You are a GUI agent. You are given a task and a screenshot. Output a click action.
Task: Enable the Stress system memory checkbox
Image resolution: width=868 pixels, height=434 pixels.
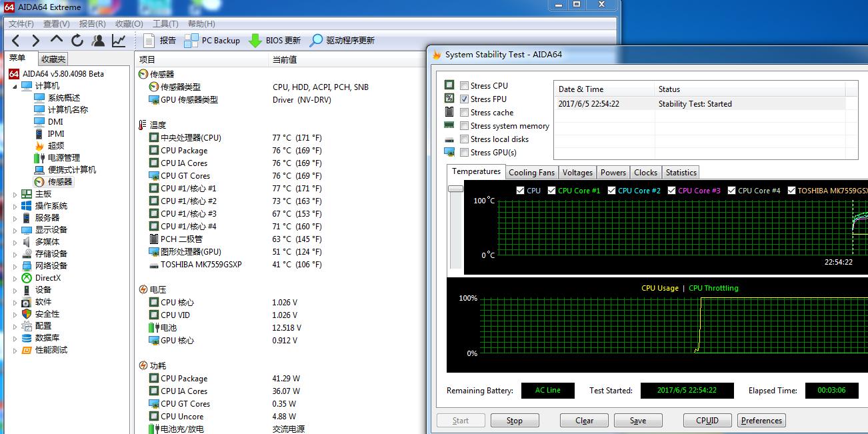point(464,125)
